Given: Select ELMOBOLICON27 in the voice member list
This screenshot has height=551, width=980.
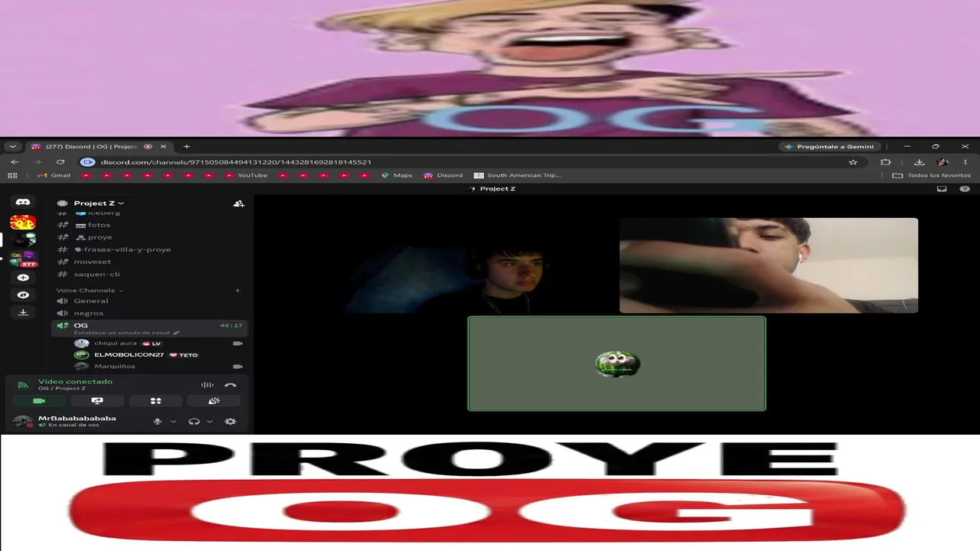Looking at the screenshot, I should tap(158, 355).
